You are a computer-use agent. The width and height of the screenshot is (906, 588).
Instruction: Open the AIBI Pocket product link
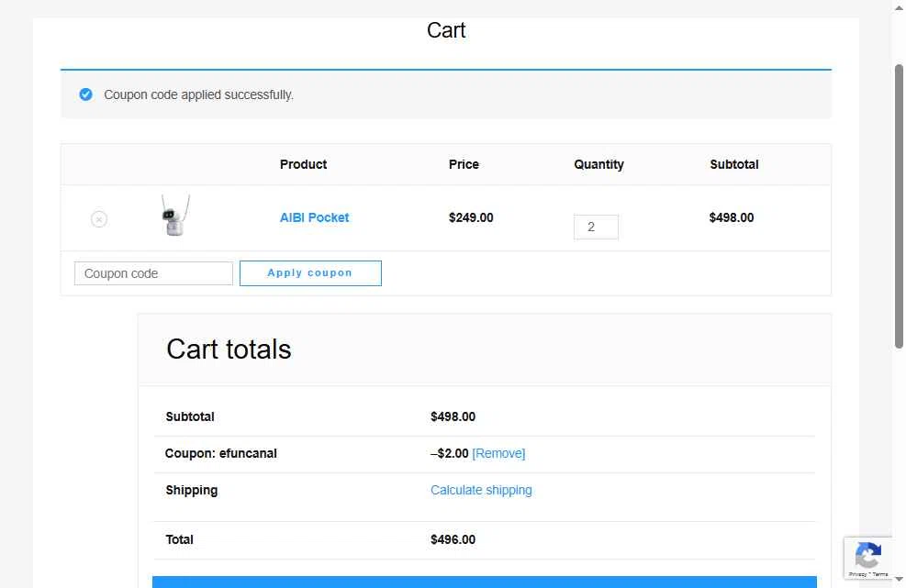[314, 217]
